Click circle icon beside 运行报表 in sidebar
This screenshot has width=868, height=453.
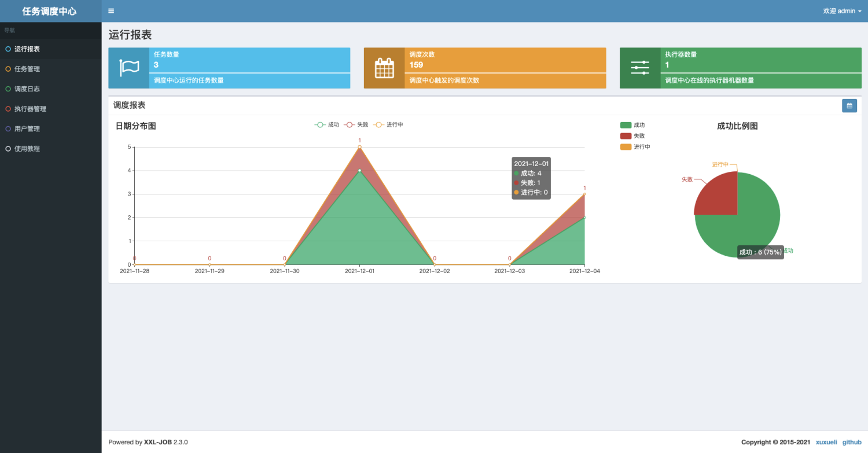tap(8, 49)
